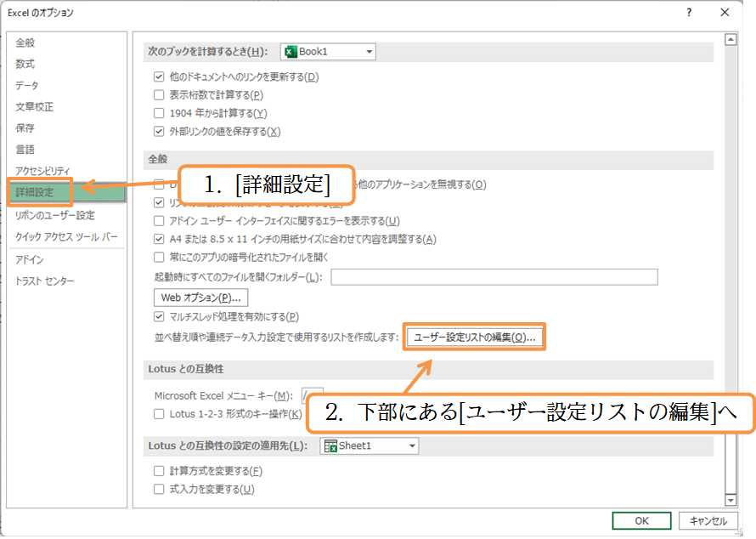
Task: Uncheck 外部リンクの値を保存する
Action: click(159, 132)
